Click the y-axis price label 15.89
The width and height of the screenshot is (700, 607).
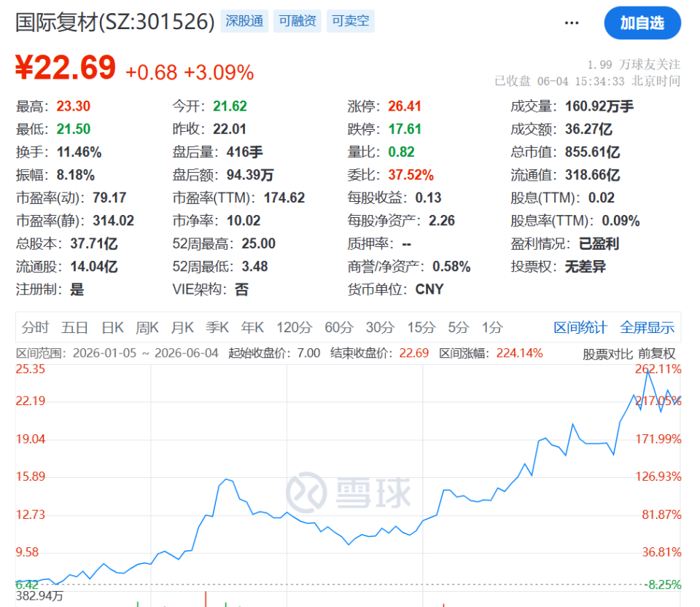pyautogui.click(x=31, y=477)
